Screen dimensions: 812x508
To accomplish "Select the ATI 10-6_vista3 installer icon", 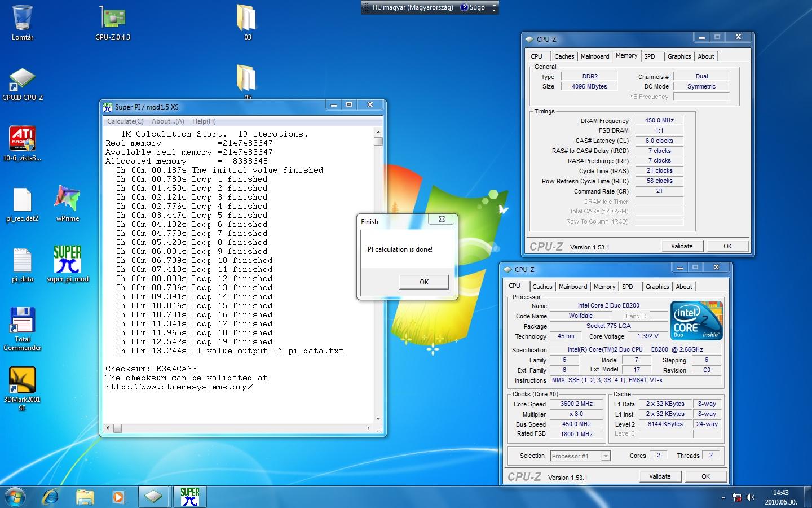I will 23,144.
